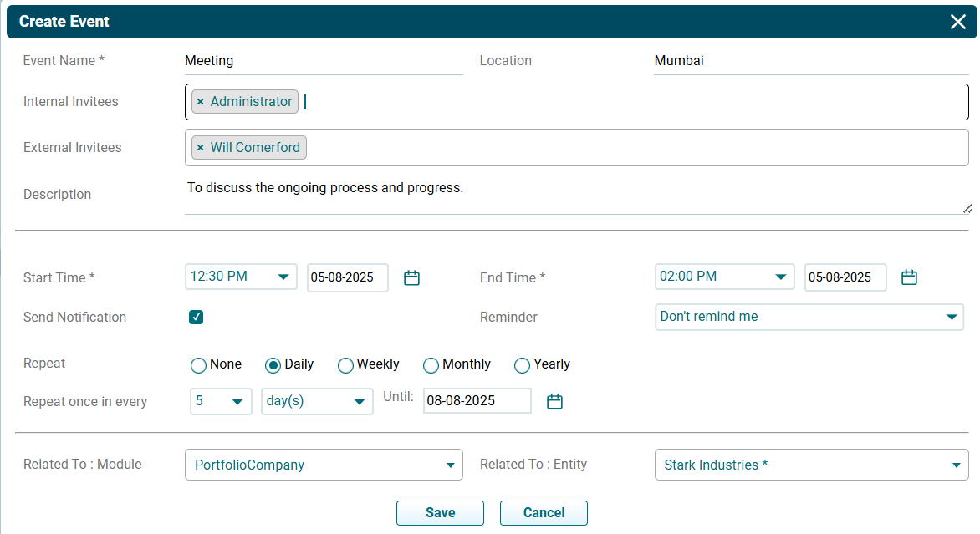Click the Location field showing Mumbai

click(x=810, y=61)
